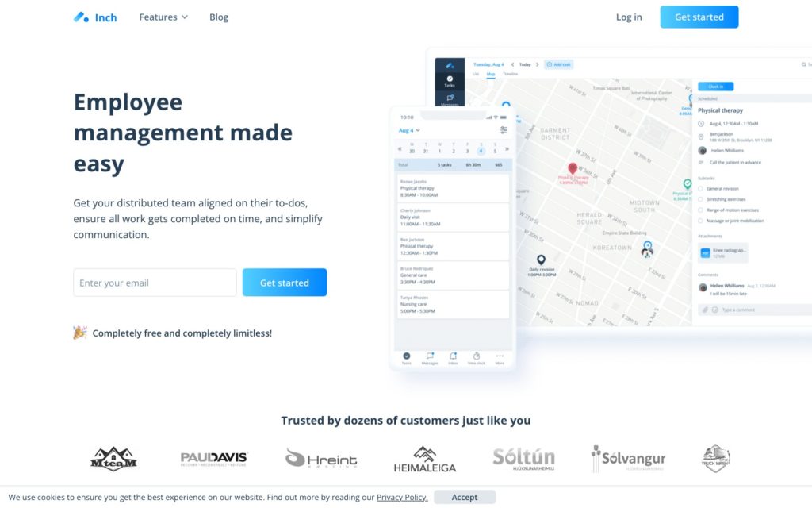Viewport: 812px width, 508px height.
Task: Open the Blog page
Action: pyautogui.click(x=219, y=17)
